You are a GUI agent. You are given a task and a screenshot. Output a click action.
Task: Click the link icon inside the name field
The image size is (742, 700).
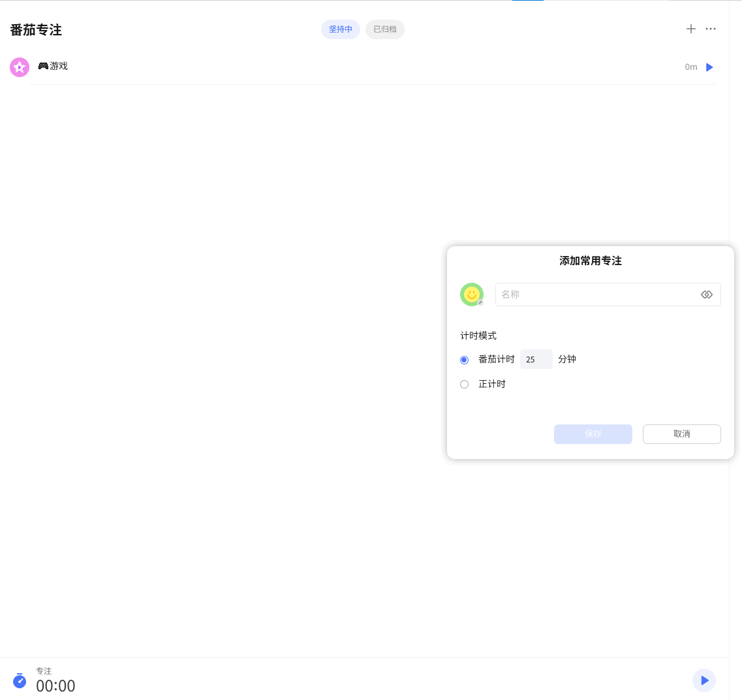coord(706,294)
